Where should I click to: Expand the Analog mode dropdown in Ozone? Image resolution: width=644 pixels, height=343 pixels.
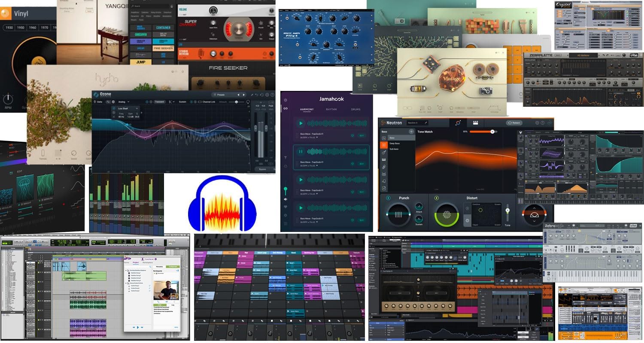[x=124, y=102]
